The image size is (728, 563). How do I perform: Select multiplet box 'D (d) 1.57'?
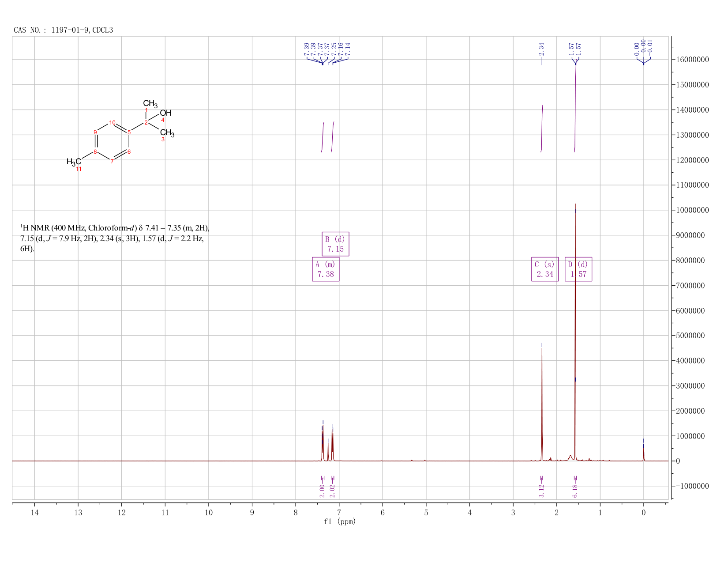[x=578, y=269]
